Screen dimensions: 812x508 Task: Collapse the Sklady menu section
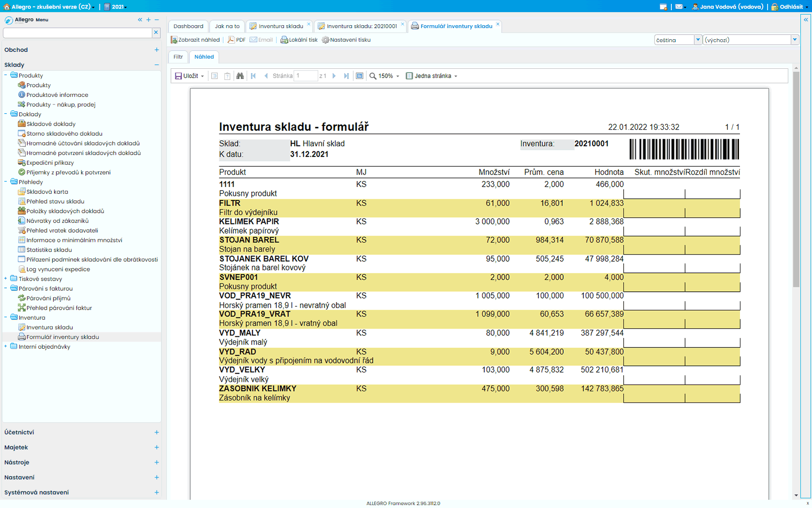(157, 65)
